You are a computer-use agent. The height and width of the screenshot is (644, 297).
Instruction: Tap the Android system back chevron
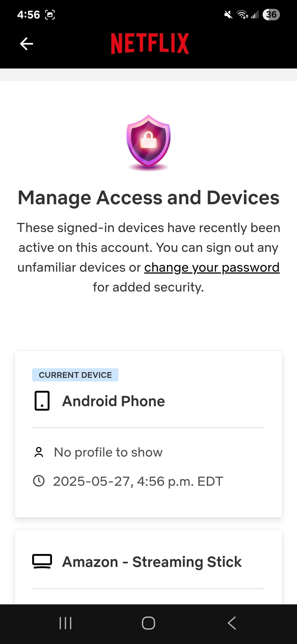click(232, 623)
